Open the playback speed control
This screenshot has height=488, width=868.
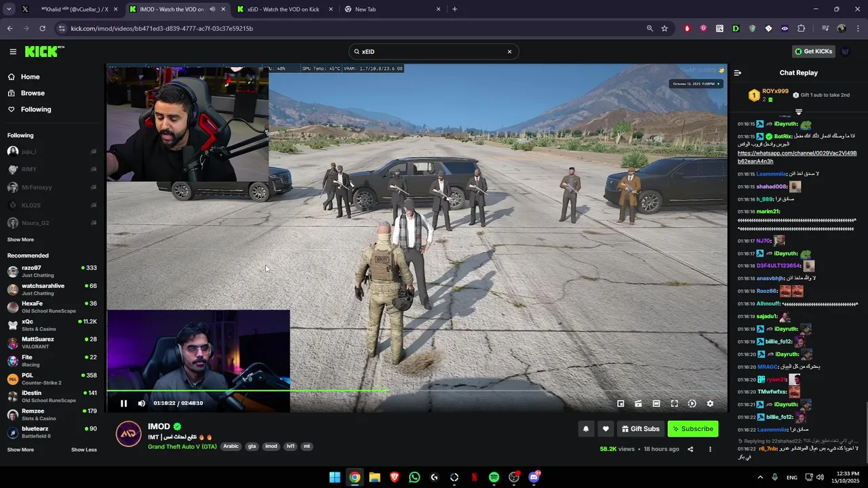point(692,403)
